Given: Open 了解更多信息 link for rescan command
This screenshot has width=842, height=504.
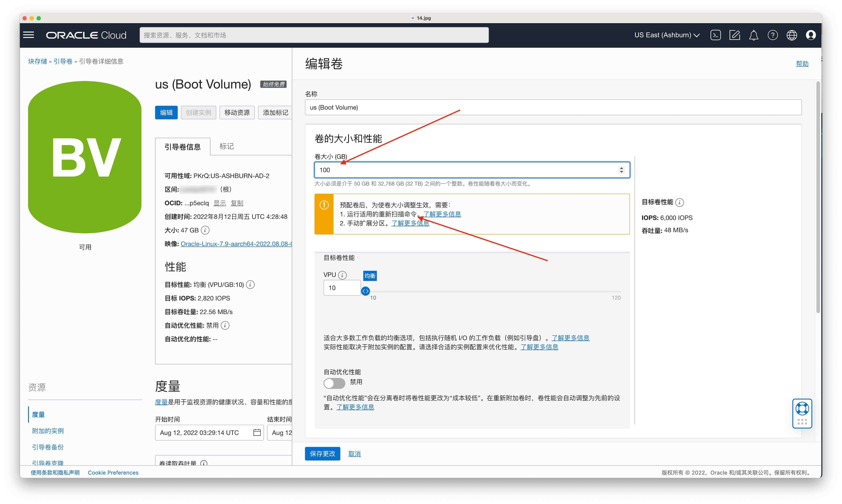Looking at the screenshot, I should [x=442, y=214].
